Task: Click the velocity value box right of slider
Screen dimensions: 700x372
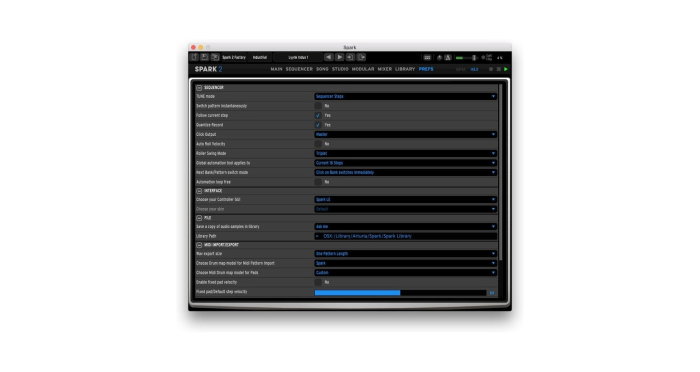Action: tap(492, 293)
